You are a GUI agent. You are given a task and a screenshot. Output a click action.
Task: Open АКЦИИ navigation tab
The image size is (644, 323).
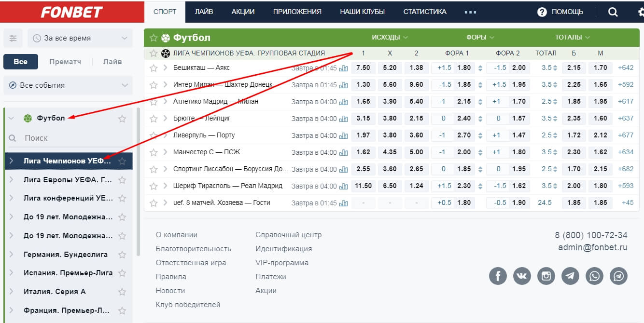tap(243, 12)
